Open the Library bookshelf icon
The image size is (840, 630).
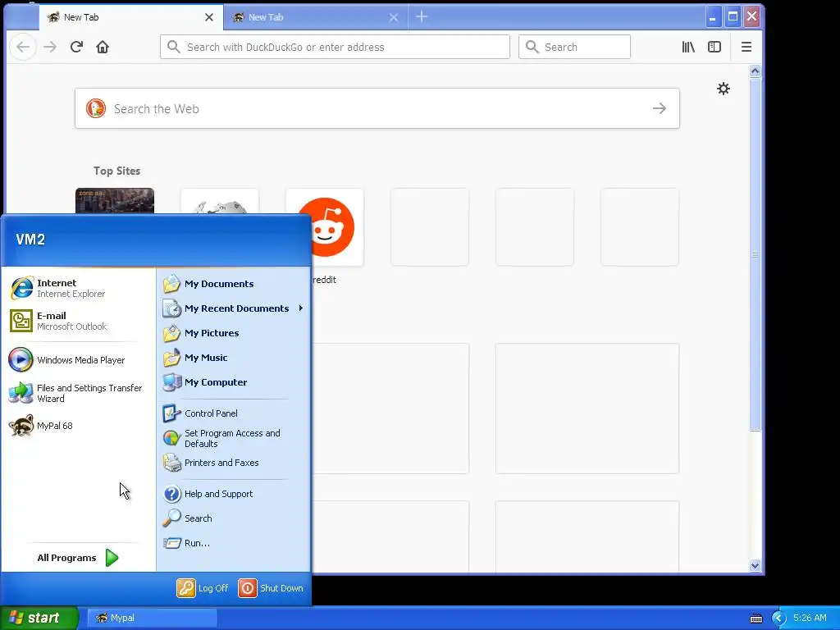point(688,47)
